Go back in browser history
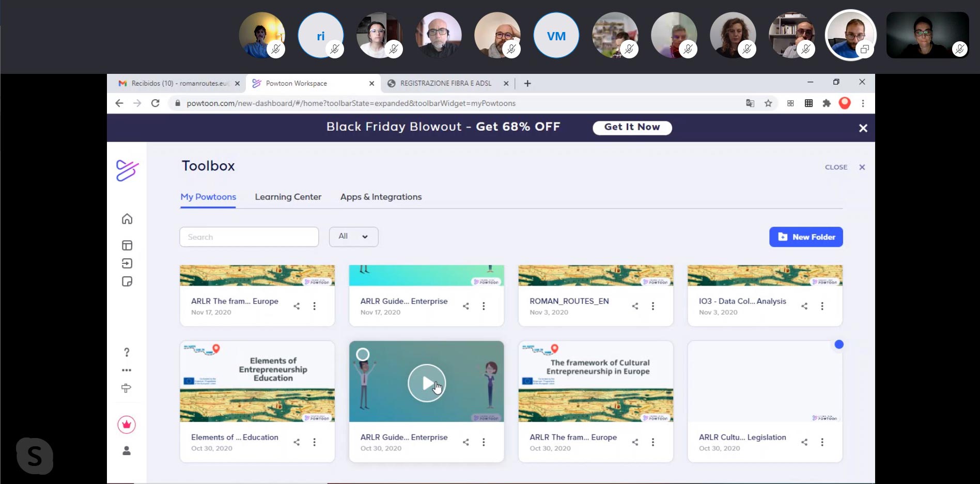This screenshot has width=980, height=484. [119, 103]
